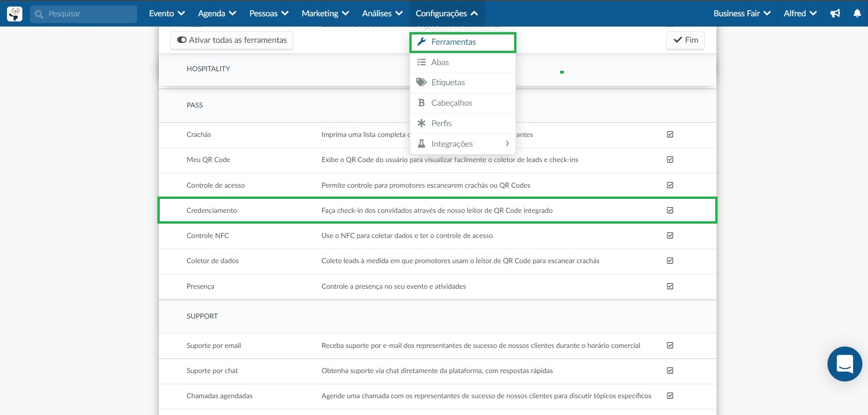
Task: Click the Cabeçalhos bold B icon
Action: coord(421,102)
